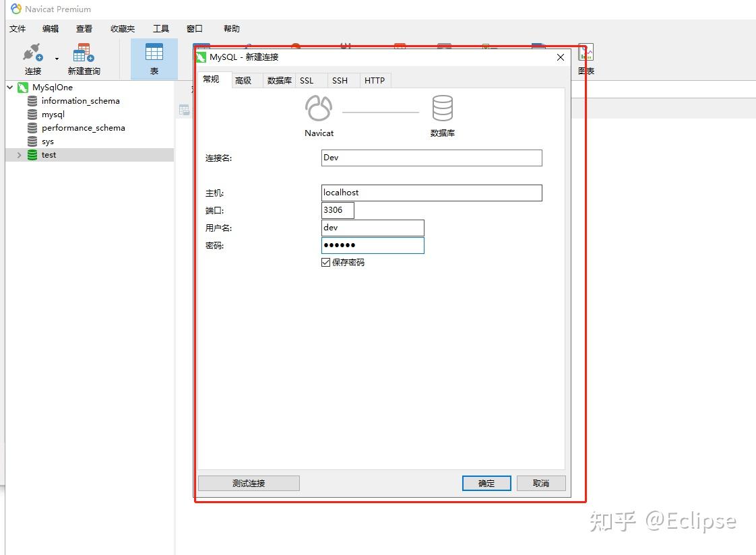This screenshot has height=555, width=756.
Task: Click the database cylinder icon in dialog
Action: 442,108
